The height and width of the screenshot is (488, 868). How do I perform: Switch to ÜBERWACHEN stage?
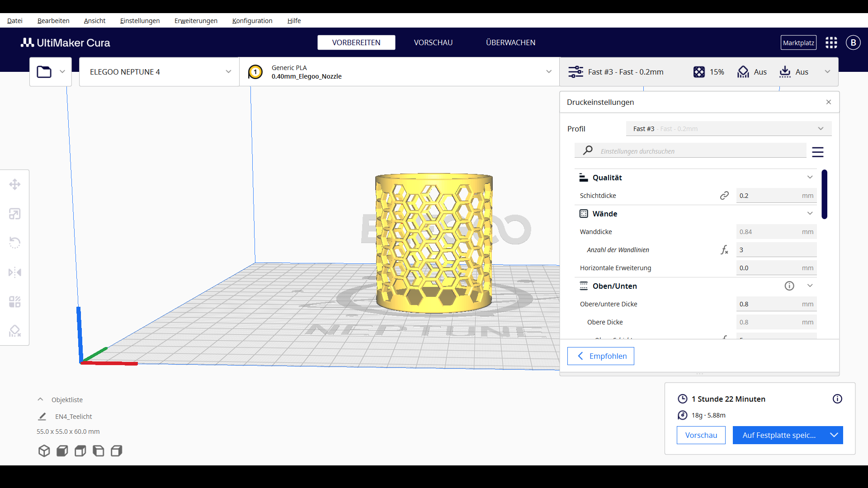click(x=510, y=42)
